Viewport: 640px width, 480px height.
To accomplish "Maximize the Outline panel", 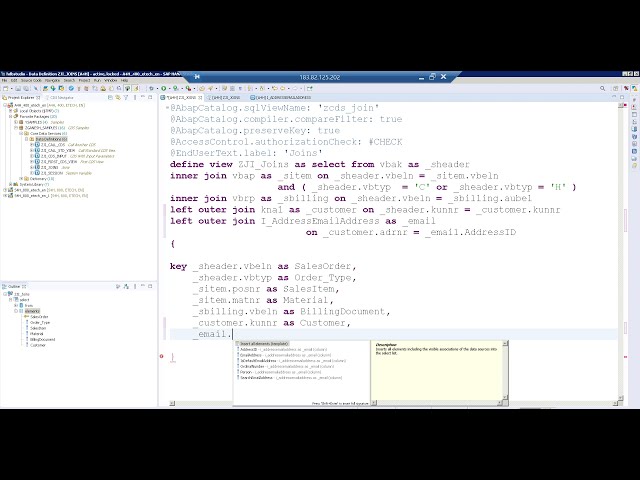I will click(x=150, y=286).
